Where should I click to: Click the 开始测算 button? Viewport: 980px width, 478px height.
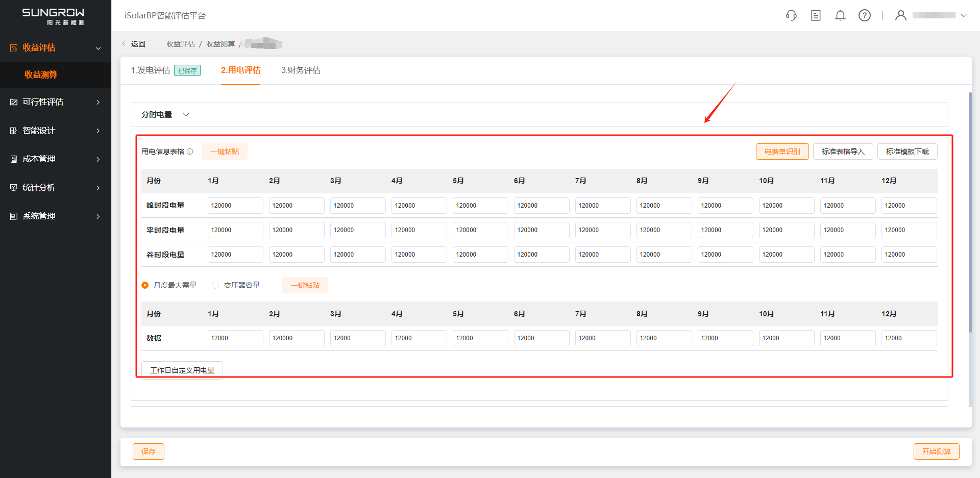tap(936, 451)
